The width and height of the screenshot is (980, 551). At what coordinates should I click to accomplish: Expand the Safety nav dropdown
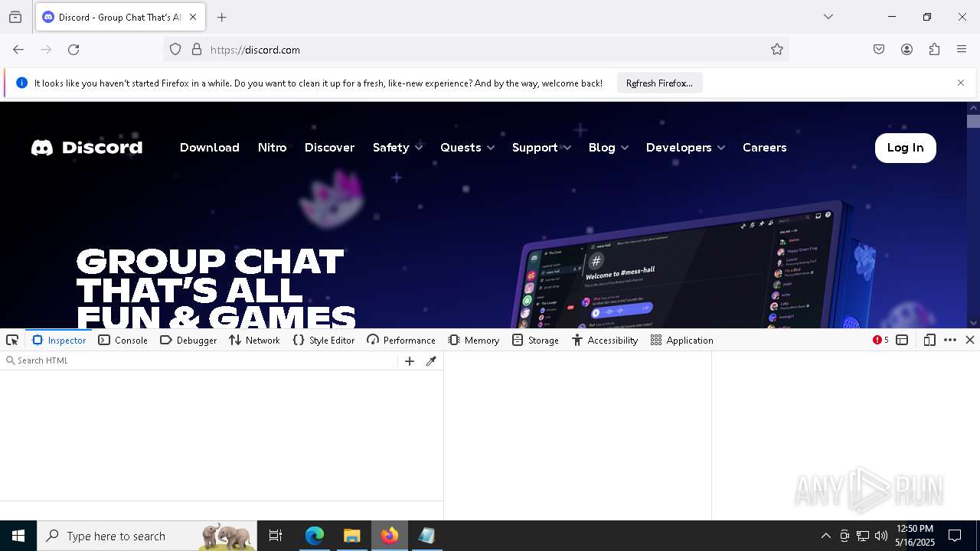coord(397,148)
